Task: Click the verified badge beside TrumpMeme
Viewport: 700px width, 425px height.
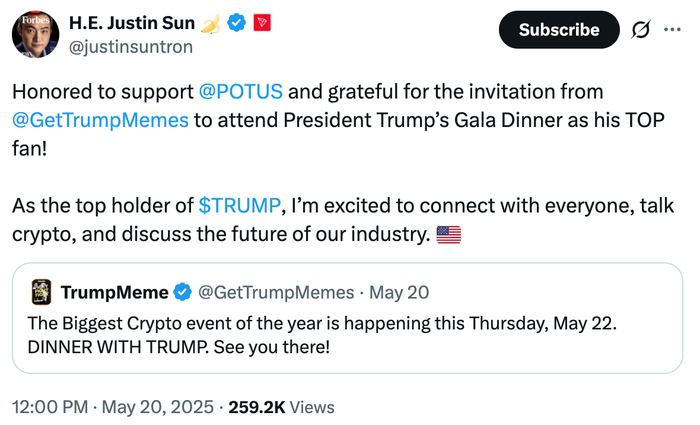Action: [x=183, y=292]
